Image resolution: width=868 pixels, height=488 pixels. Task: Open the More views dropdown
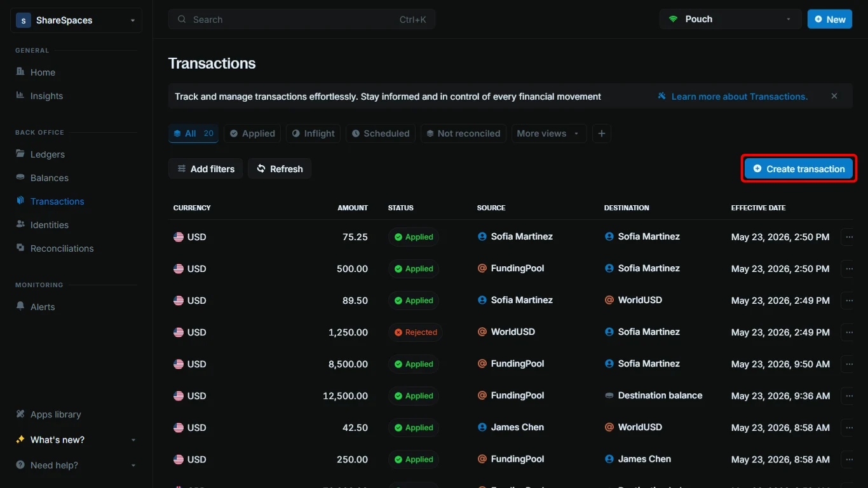click(x=549, y=133)
